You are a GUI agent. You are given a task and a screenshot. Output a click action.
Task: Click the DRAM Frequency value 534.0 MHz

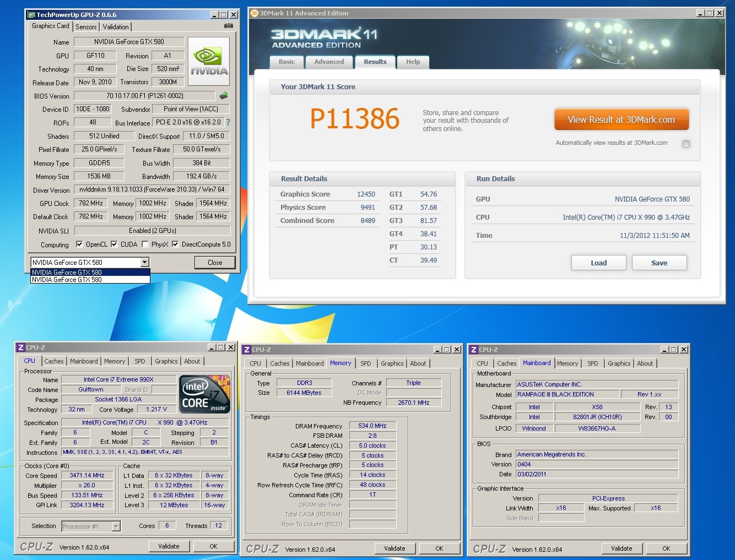pos(372,426)
